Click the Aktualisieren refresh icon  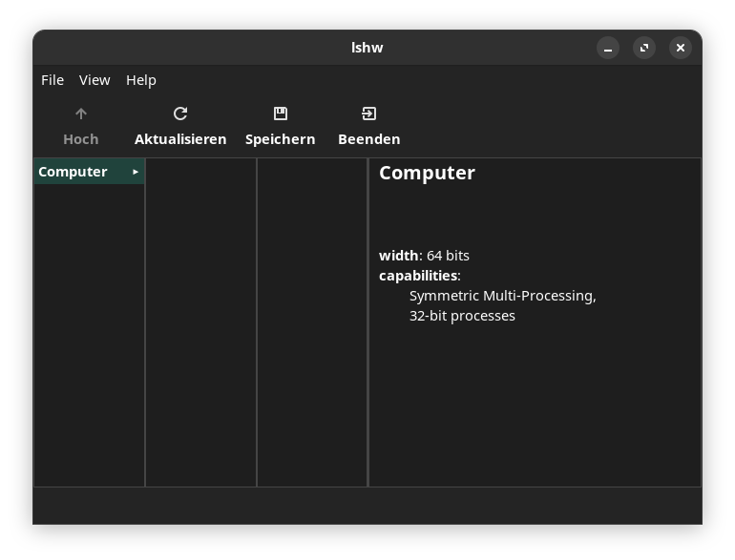[x=180, y=114]
